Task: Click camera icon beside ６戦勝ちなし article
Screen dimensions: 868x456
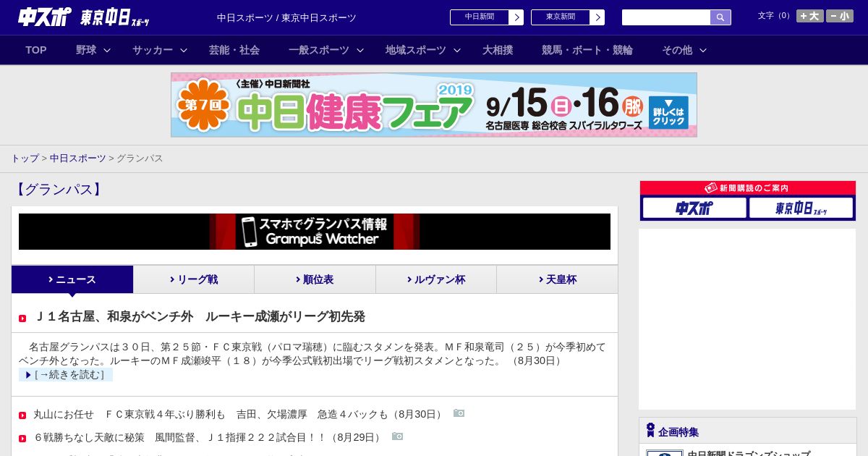Action: 397,436
